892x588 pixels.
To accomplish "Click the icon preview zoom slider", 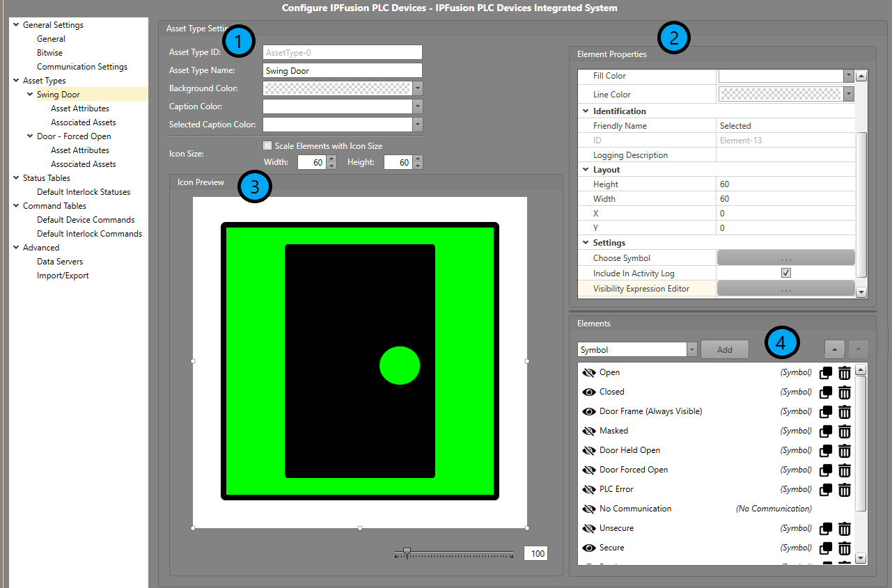I will tap(407, 553).
